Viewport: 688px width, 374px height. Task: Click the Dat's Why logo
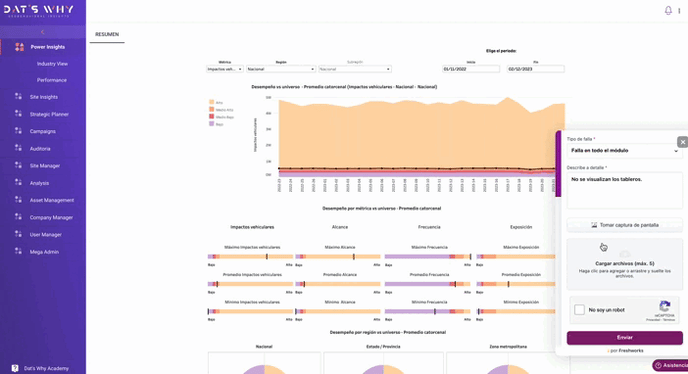[x=39, y=11]
